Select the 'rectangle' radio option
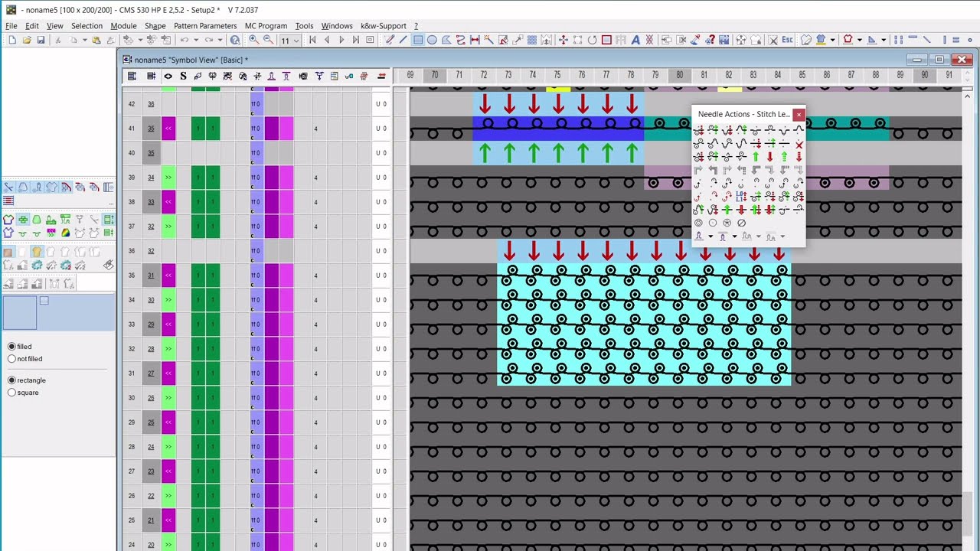Image resolution: width=980 pixels, height=551 pixels. point(11,380)
